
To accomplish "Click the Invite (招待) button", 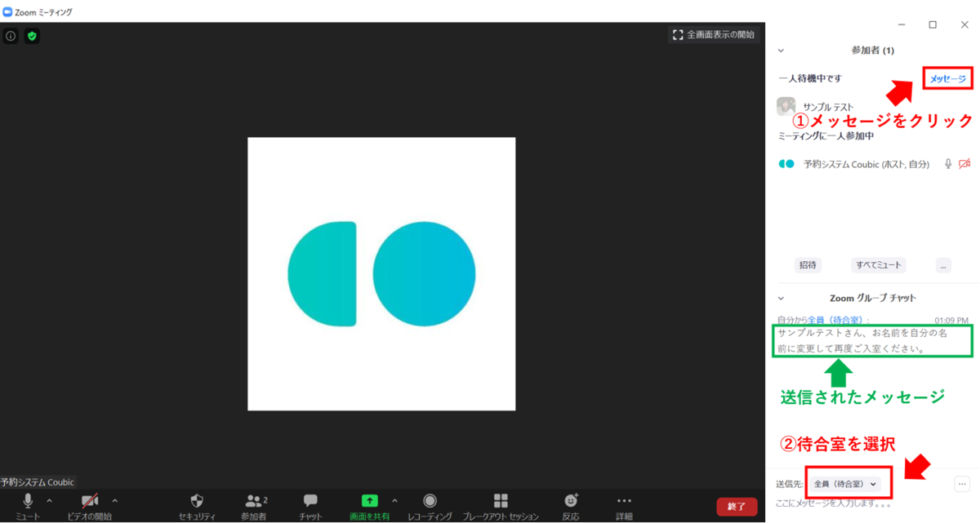I will 808,265.
